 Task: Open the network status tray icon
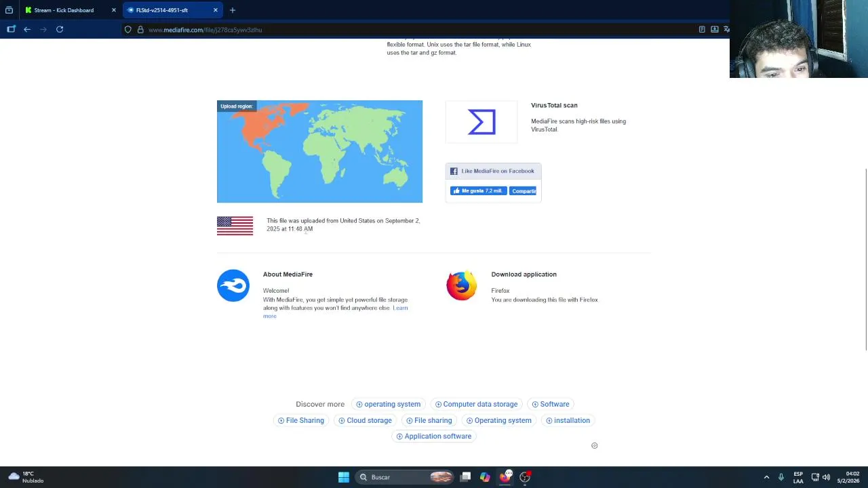point(815,477)
